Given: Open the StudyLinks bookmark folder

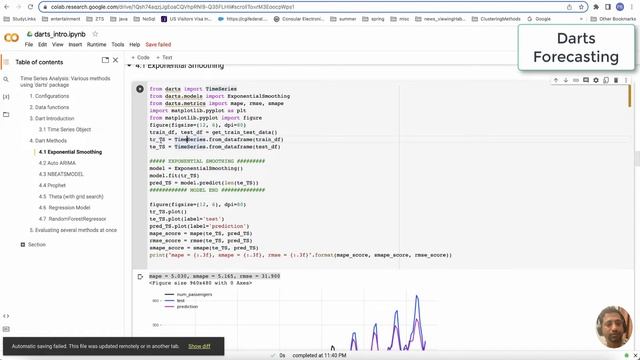Looking at the screenshot, I should click(x=20, y=19).
